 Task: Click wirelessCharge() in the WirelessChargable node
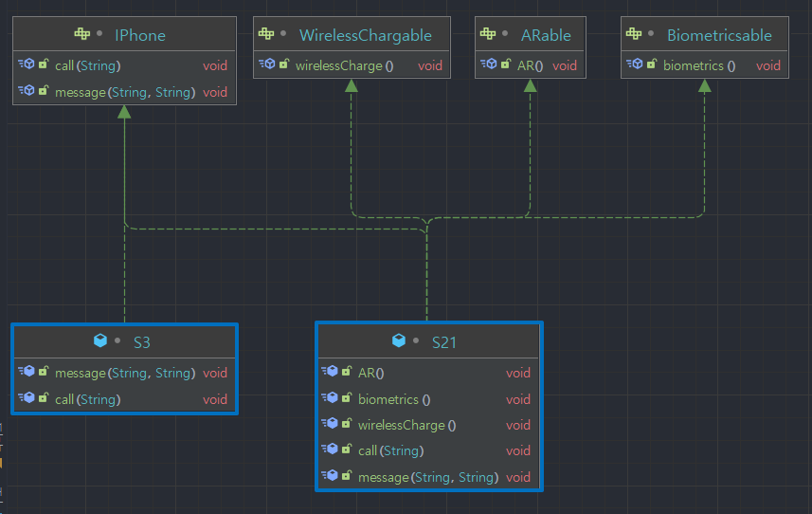(x=344, y=65)
